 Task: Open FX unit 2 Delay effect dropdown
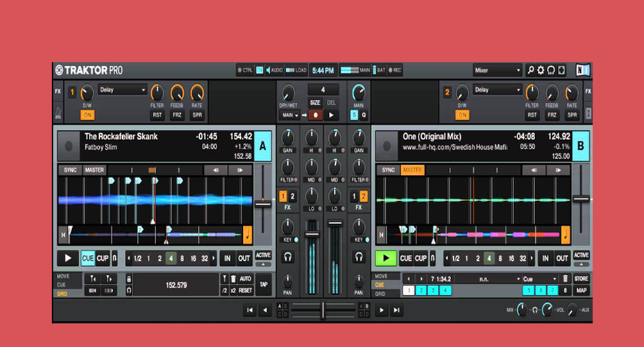(x=498, y=90)
